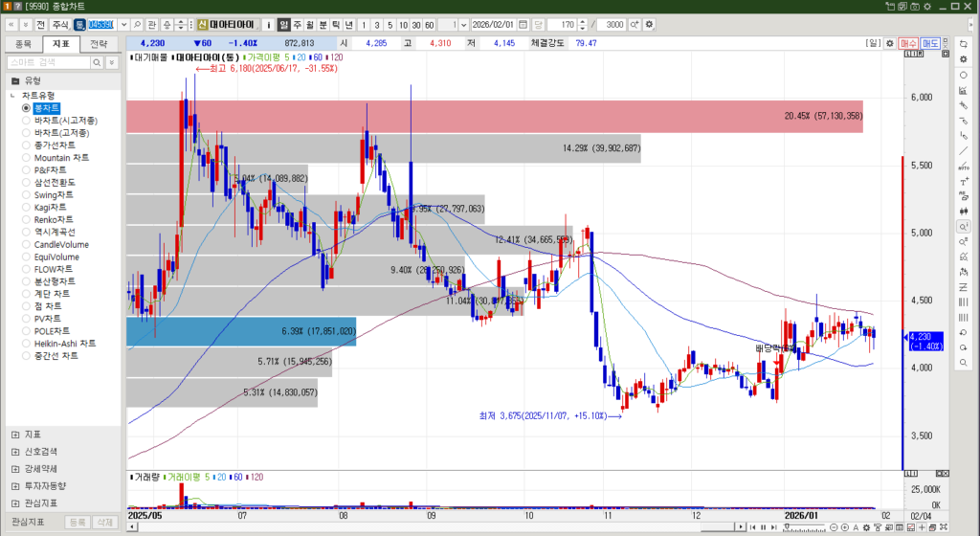Click the blue 매도 sell button
The image size is (980, 536).
pos(929,43)
